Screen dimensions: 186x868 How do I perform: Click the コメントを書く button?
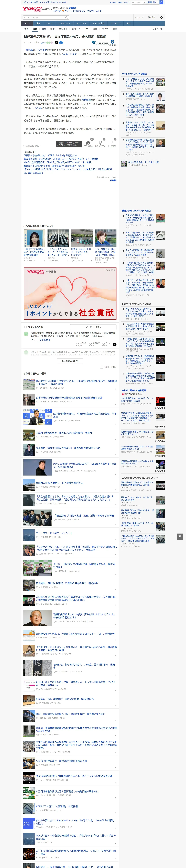click(x=93, y=327)
